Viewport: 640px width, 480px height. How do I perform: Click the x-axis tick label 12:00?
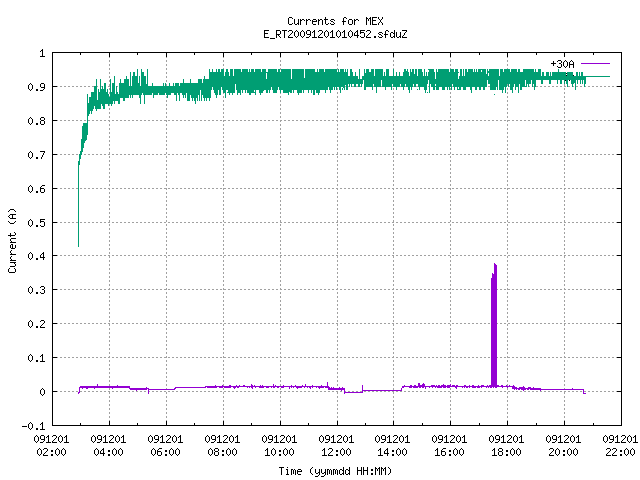[336, 452]
